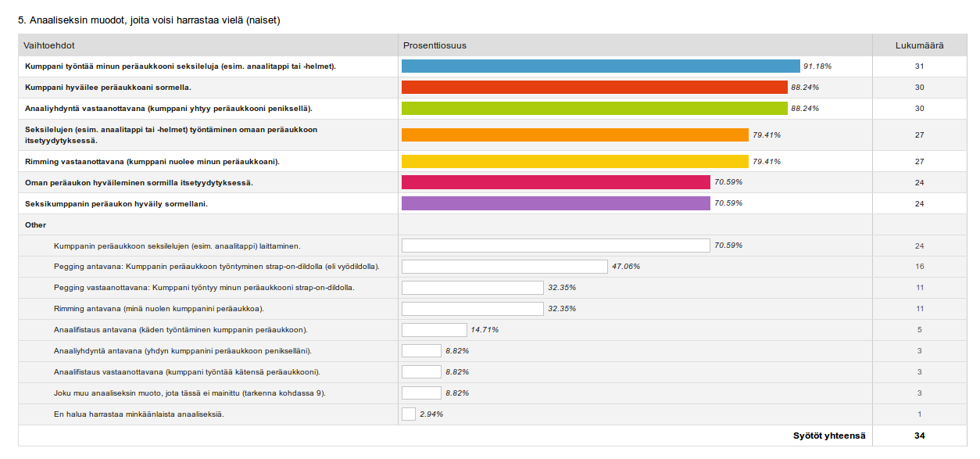Select the yellow 79.41% bar
The width and height of the screenshot is (980, 459).
point(574,162)
